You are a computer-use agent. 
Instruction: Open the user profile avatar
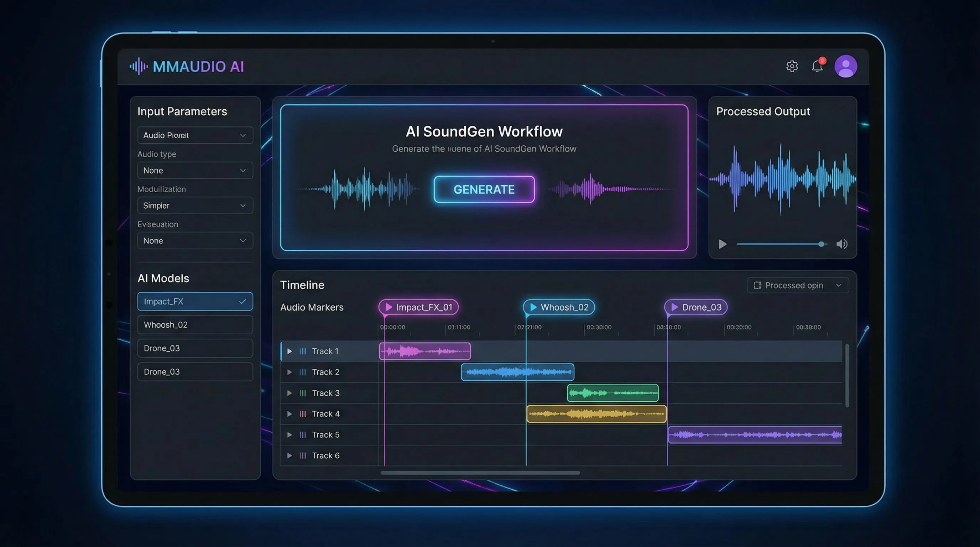click(x=845, y=66)
